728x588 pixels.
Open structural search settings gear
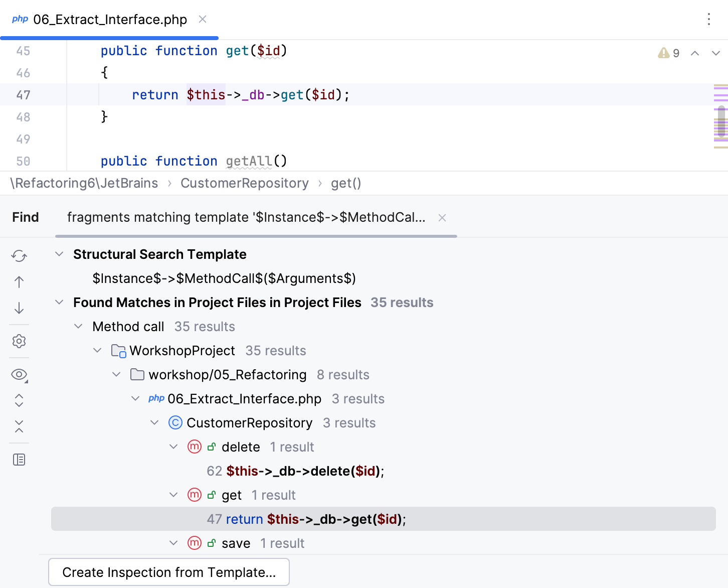pyautogui.click(x=19, y=342)
